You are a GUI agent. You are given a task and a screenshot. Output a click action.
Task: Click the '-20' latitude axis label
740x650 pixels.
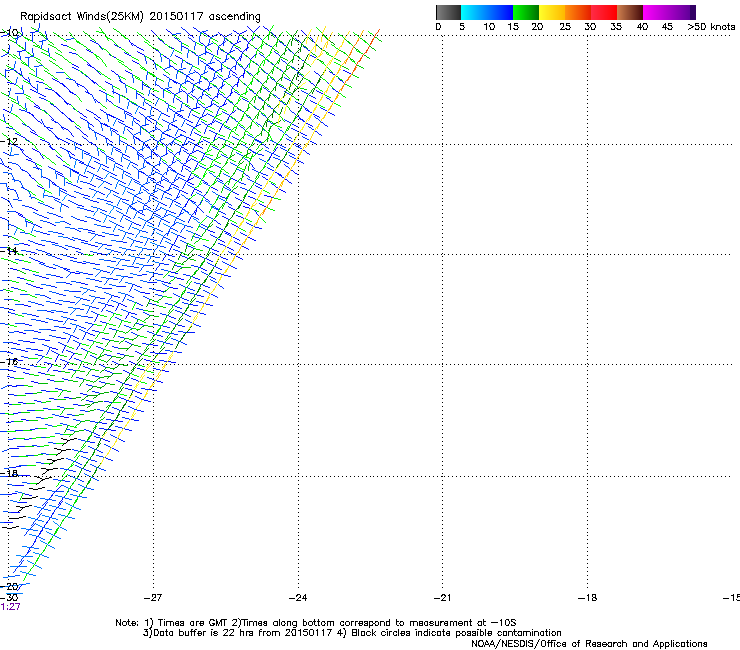click(x=9, y=586)
